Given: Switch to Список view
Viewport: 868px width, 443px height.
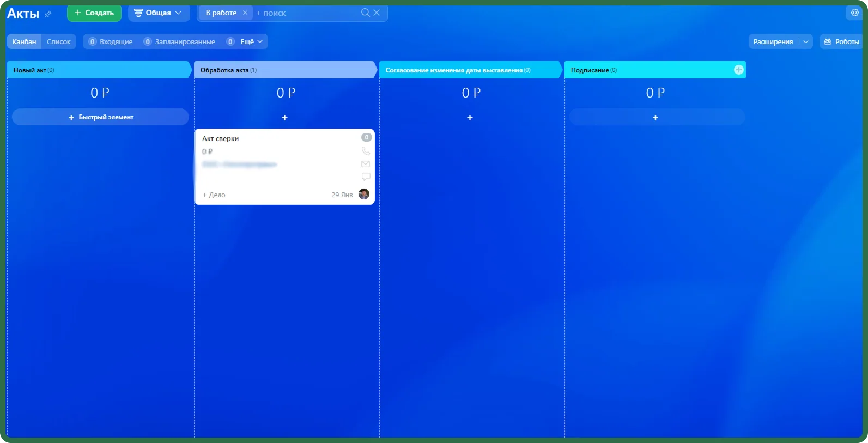Looking at the screenshot, I should click(59, 41).
